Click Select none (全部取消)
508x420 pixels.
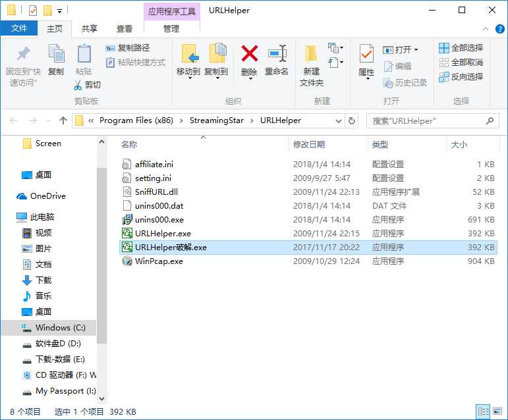point(461,62)
